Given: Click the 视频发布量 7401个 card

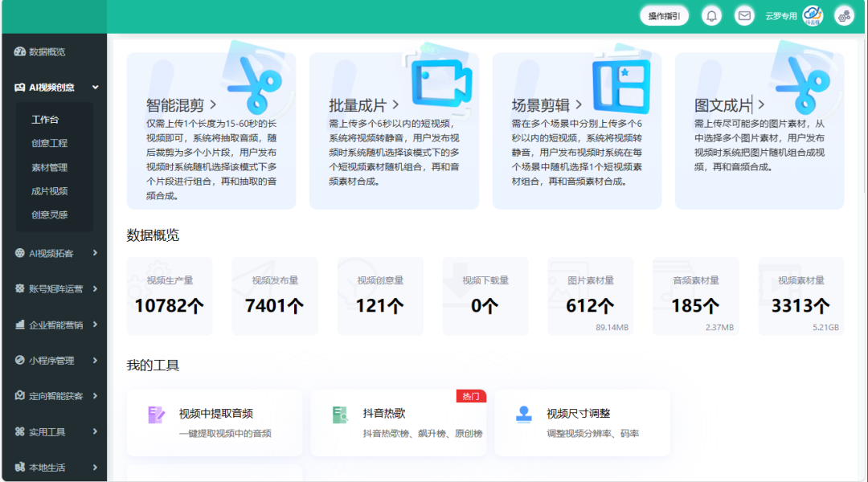Looking at the screenshot, I should click(x=275, y=296).
